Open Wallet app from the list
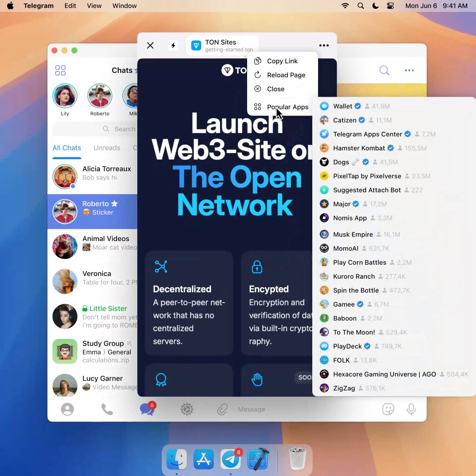Image resolution: width=476 pixels, height=476 pixels. (393, 106)
